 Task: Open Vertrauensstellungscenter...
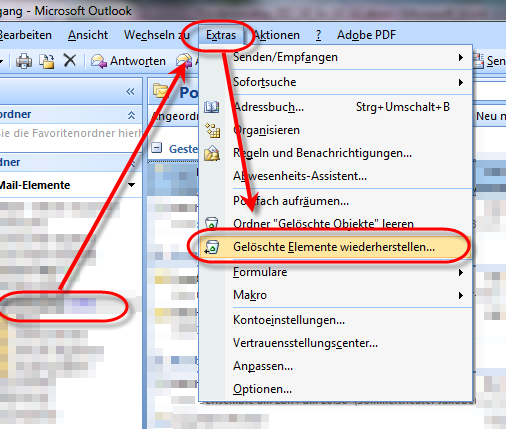click(x=336, y=343)
